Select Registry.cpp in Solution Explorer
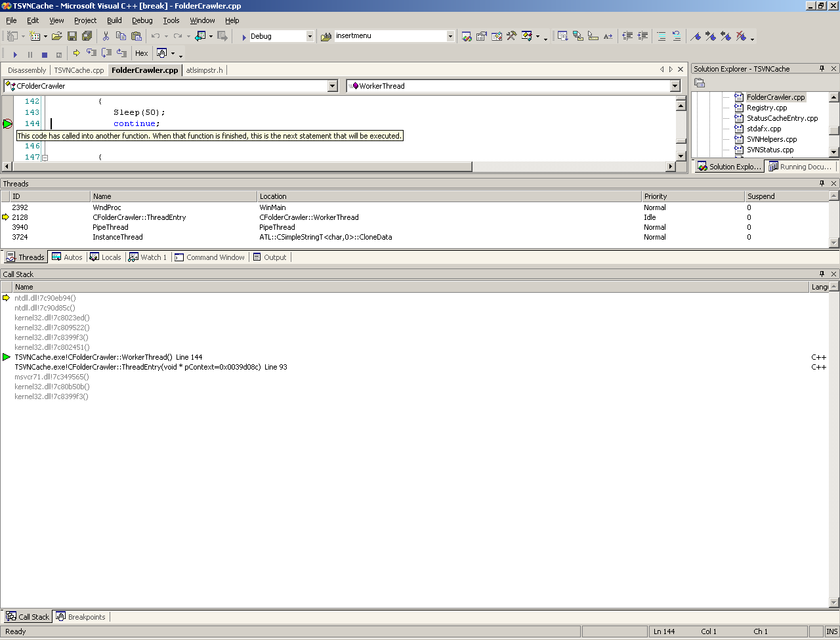 click(766, 108)
